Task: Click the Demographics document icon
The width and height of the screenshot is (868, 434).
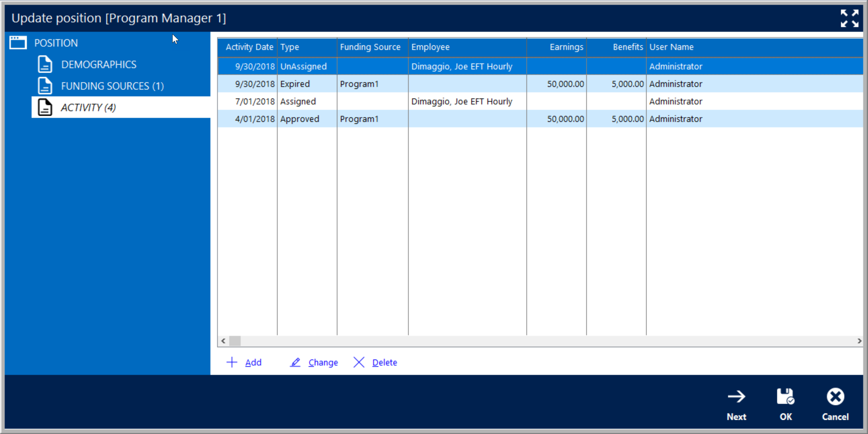Action: tap(45, 64)
